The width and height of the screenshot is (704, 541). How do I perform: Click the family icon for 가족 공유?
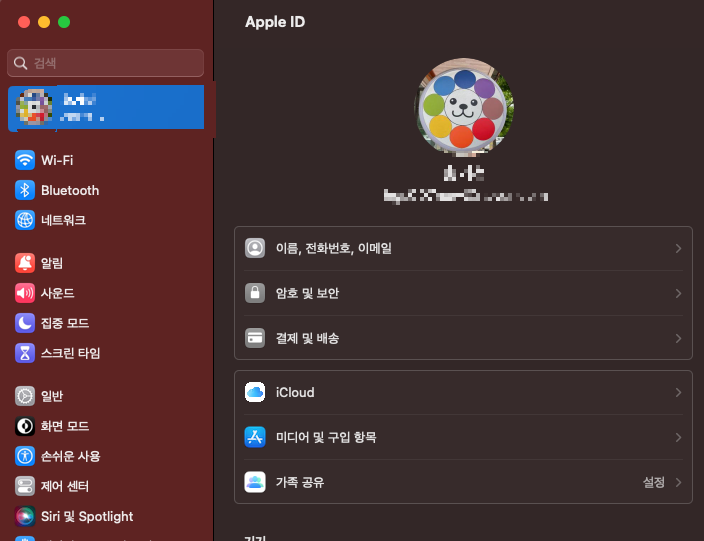255,482
